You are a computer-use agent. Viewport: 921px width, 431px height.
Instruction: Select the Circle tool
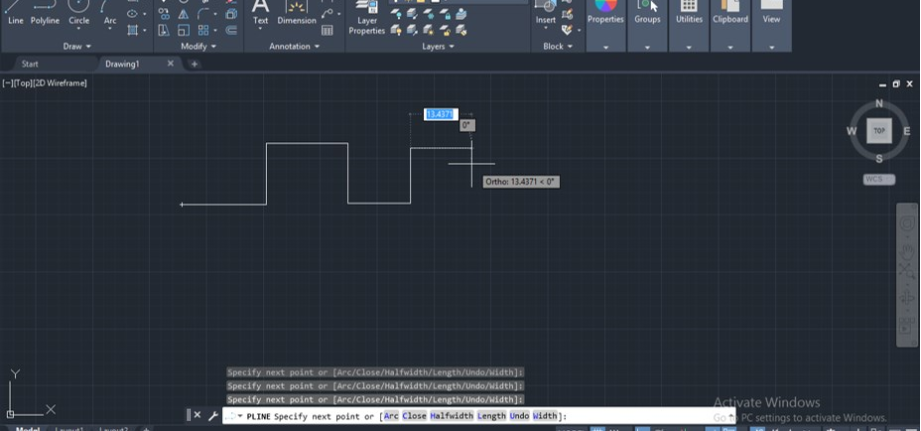(x=79, y=13)
